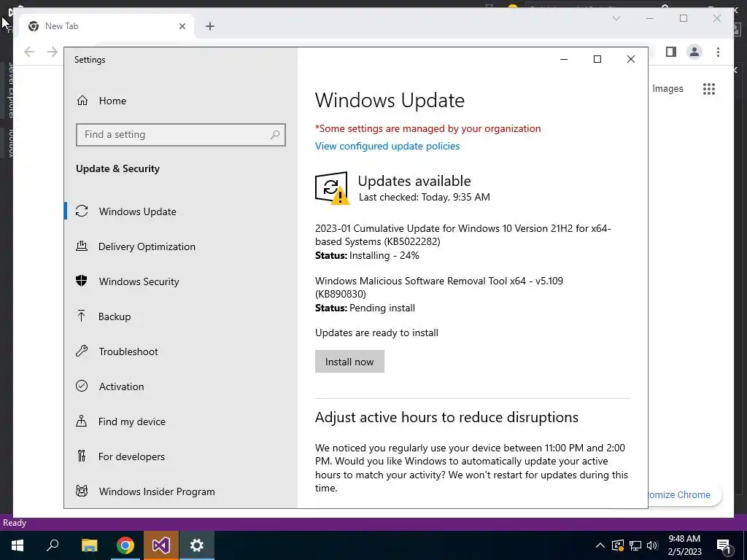Click the Windows Update sync icon in sidebar
747x560 pixels.
click(82, 211)
